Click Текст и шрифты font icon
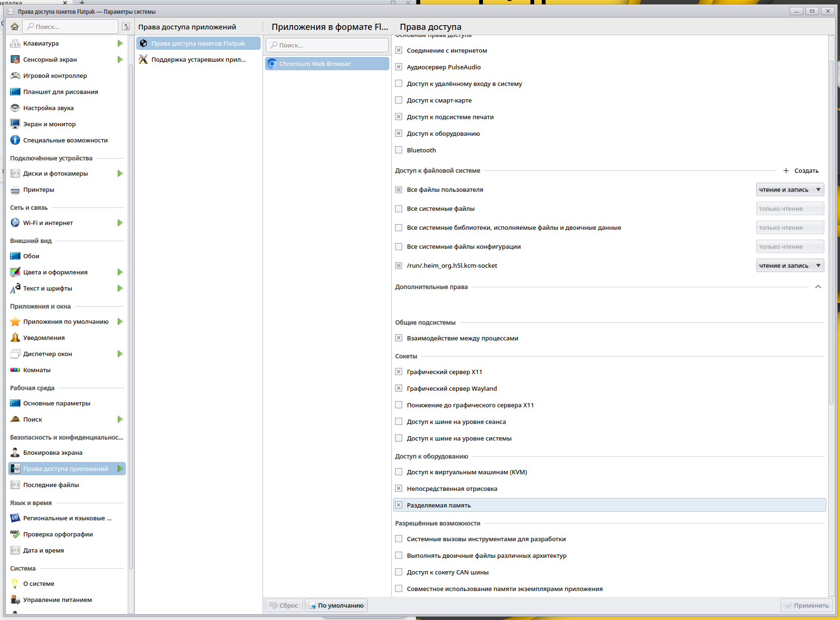The image size is (840, 620). coord(15,288)
